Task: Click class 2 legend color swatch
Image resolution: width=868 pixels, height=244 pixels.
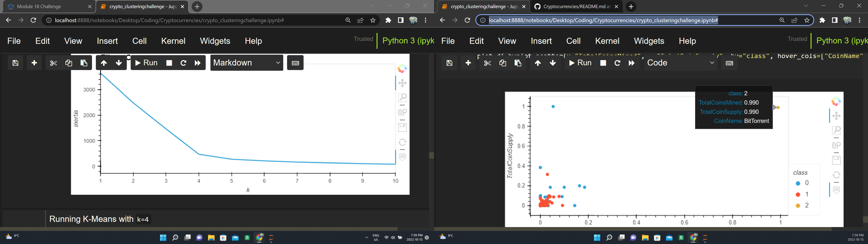Action: point(797,206)
